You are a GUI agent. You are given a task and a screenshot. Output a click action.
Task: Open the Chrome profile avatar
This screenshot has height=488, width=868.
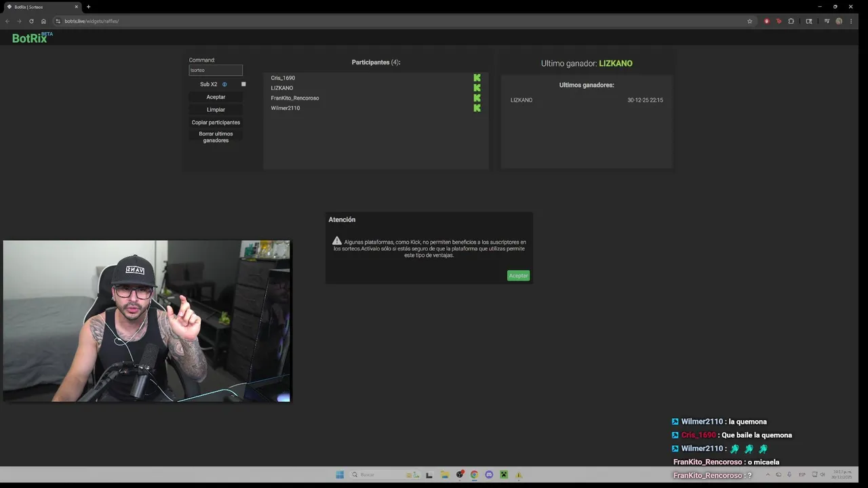839,21
